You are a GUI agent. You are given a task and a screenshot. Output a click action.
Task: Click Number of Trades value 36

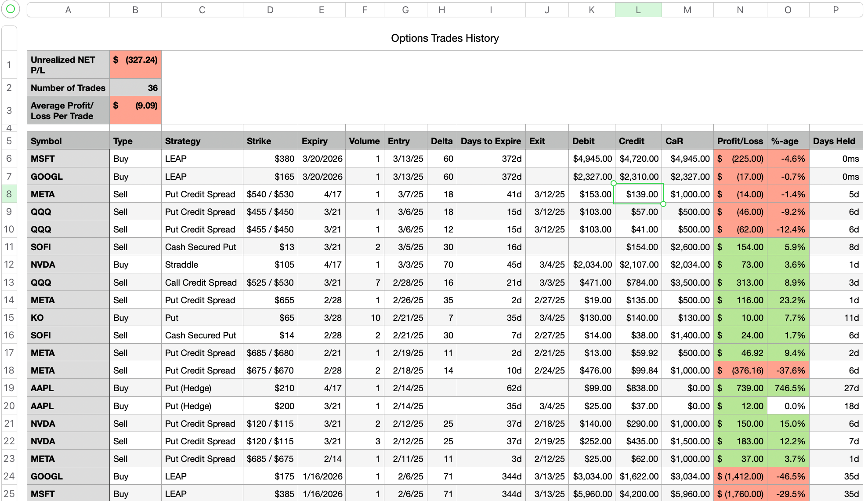(135, 87)
